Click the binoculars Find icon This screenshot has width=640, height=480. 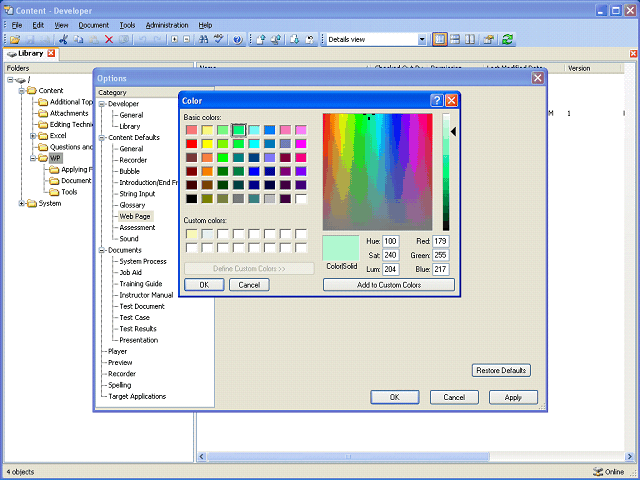203,39
